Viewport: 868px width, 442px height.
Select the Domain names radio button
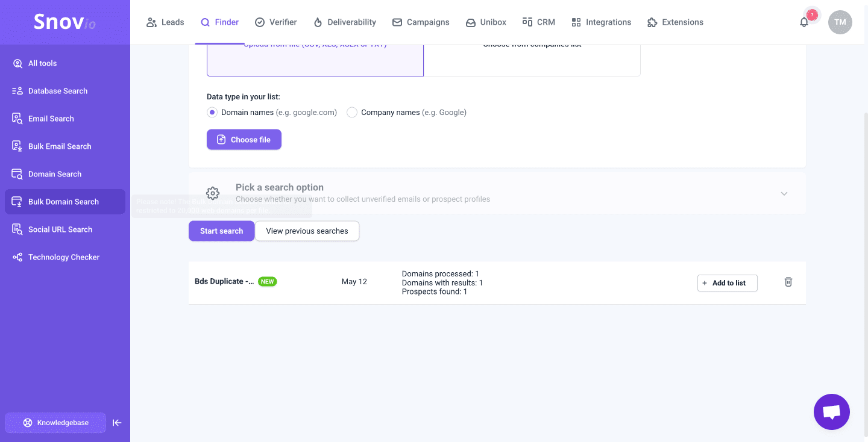click(212, 113)
